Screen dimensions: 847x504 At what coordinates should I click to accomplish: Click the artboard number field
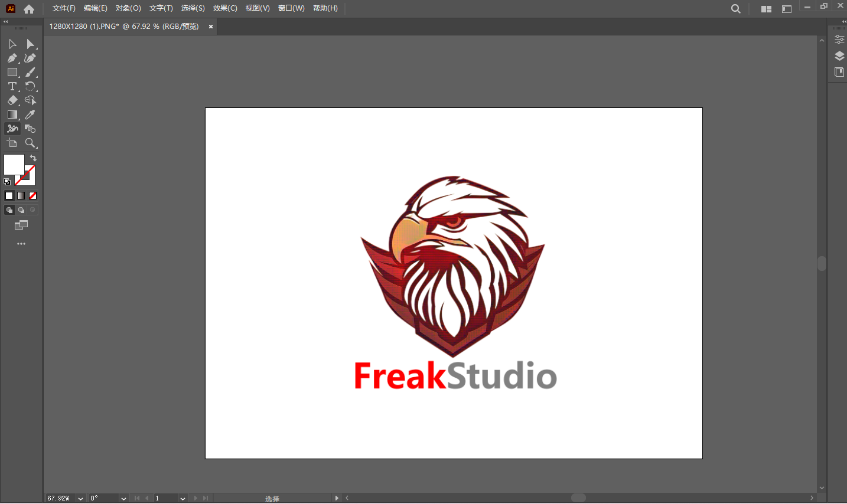(x=166, y=499)
